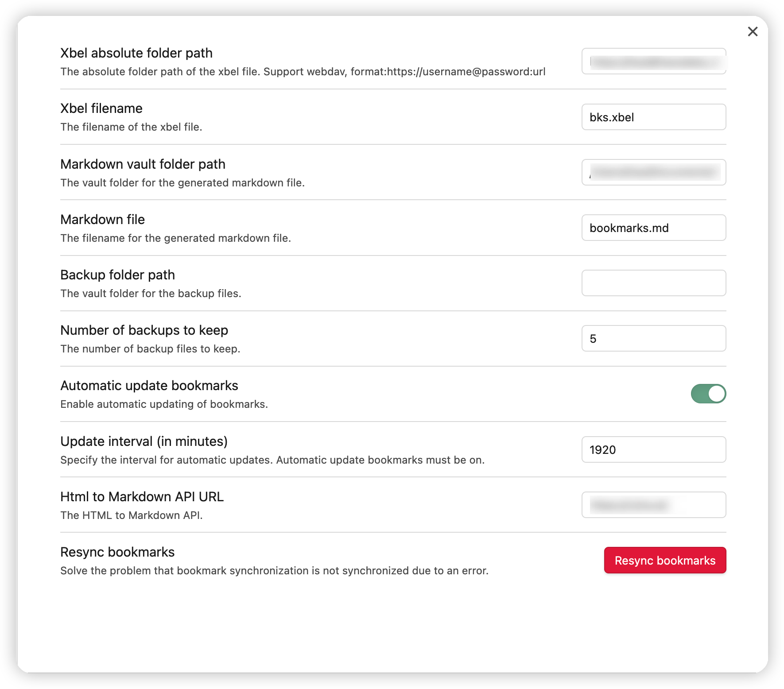
Task: Click the "Markdown file" setting title
Action: pos(103,220)
